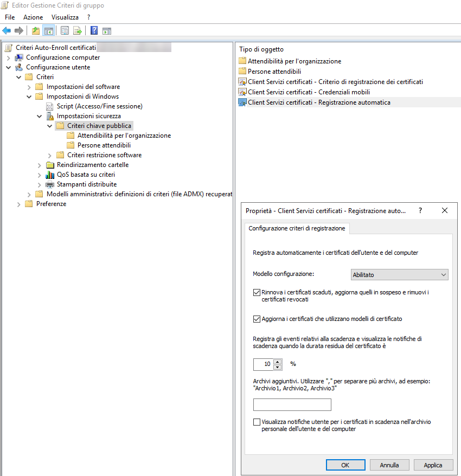Expand the Preferenze node
461x476 pixels.
pyautogui.click(x=19, y=204)
